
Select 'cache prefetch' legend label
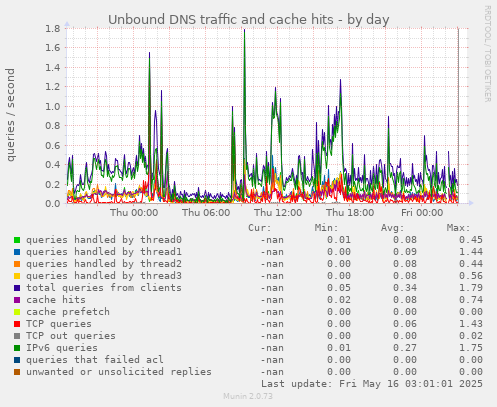[68, 312]
